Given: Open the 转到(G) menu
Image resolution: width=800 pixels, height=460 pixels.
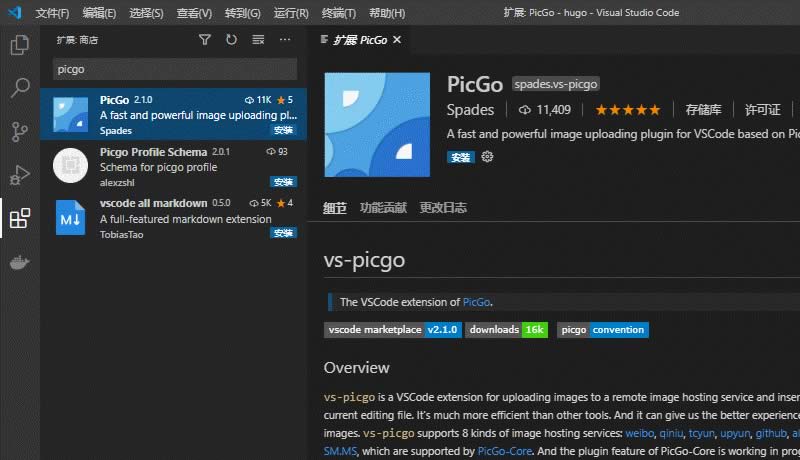Looking at the screenshot, I should (242, 13).
